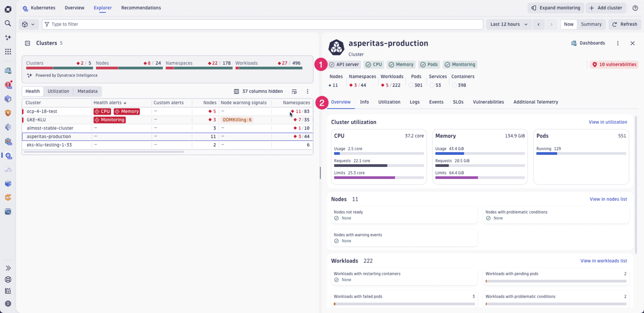Image resolution: width=644 pixels, height=313 pixels.
Task: Click the API server health chip
Action: (x=344, y=64)
